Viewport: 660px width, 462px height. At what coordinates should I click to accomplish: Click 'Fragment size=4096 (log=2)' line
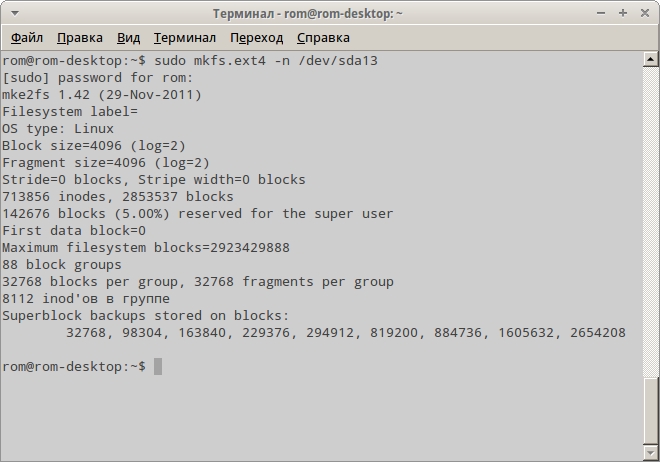[x=106, y=163]
